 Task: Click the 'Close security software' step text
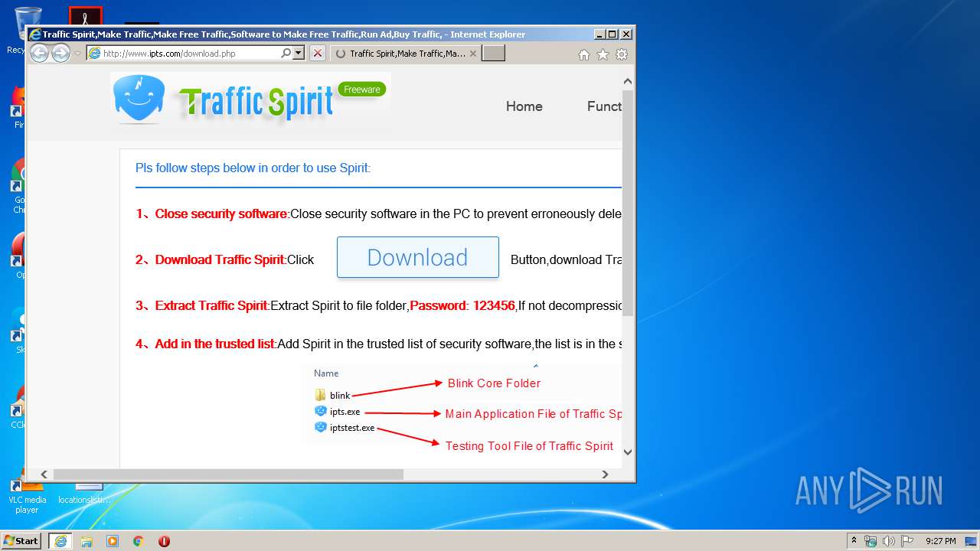[221, 214]
